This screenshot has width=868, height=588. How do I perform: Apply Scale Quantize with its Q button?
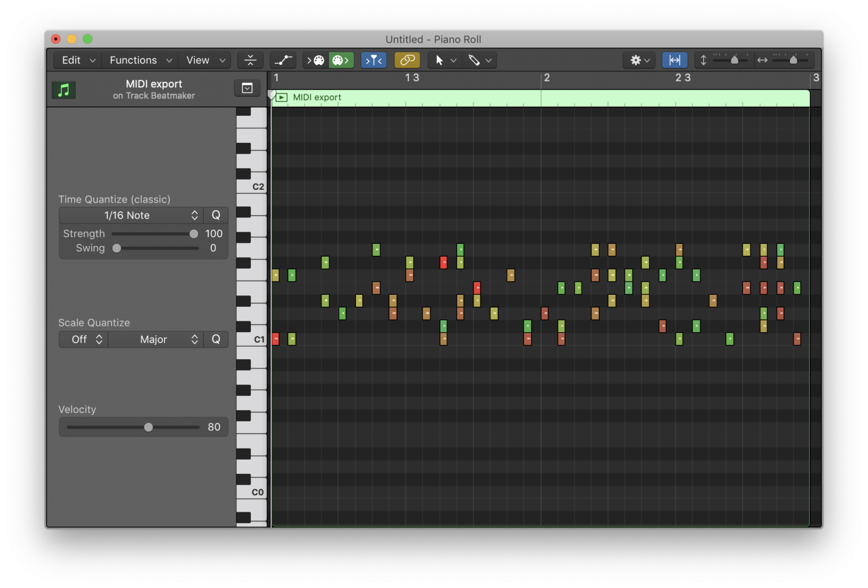coord(216,339)
